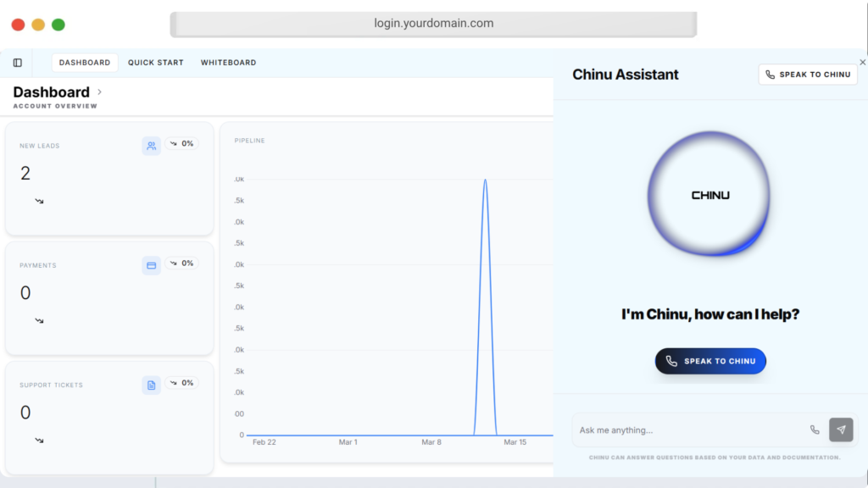
Task: Click the blue Speak to Chinu button
Action: pos(710,361)
